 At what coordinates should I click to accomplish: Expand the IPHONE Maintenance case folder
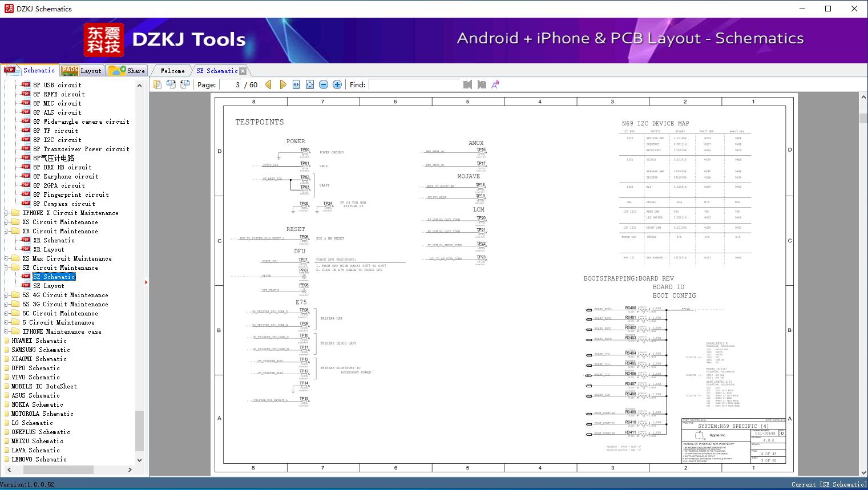(x=6, y=331)
